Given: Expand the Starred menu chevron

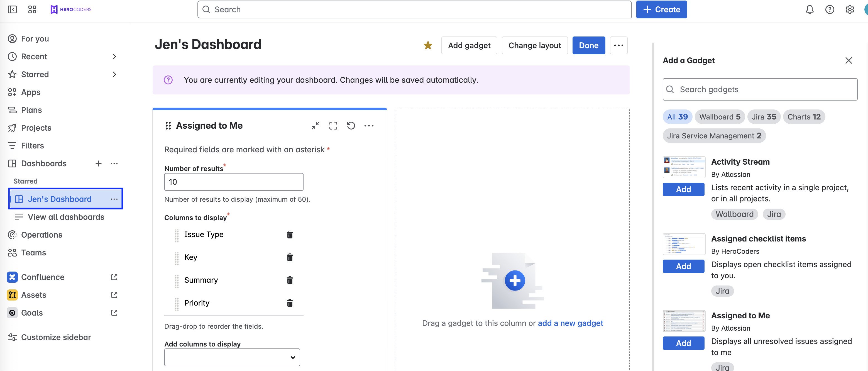Looking at the screenshot, I should pyautogui.click(x=114, y=74).
